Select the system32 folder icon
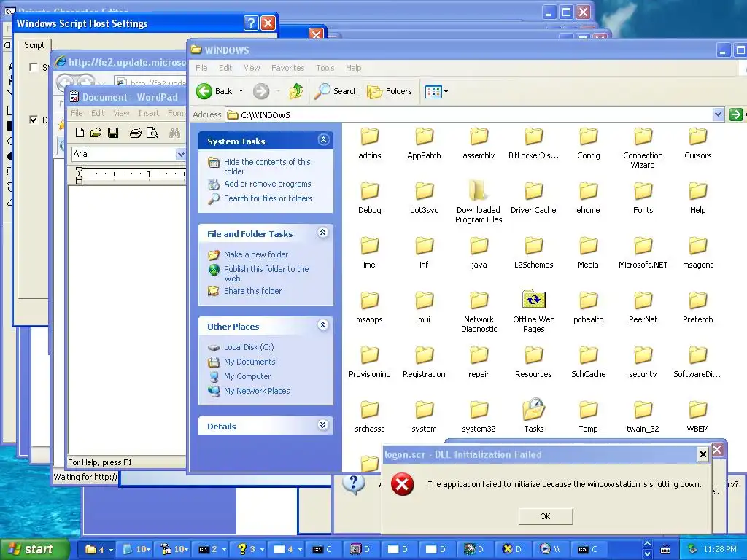The image size is (747, 560). point(479,409)
